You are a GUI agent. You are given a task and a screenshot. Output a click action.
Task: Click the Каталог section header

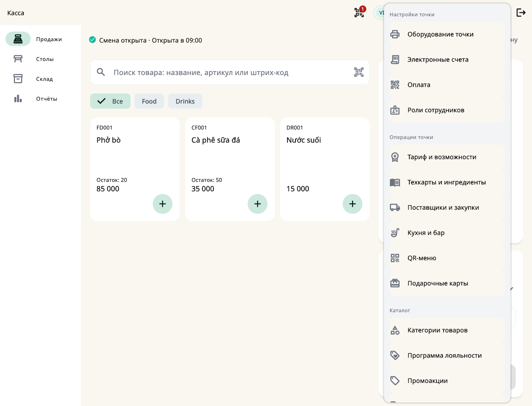(x=400, y=310)
